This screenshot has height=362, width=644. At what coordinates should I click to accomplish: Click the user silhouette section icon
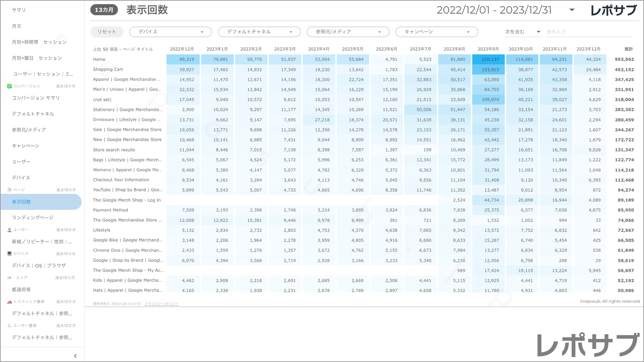[9, 230]
